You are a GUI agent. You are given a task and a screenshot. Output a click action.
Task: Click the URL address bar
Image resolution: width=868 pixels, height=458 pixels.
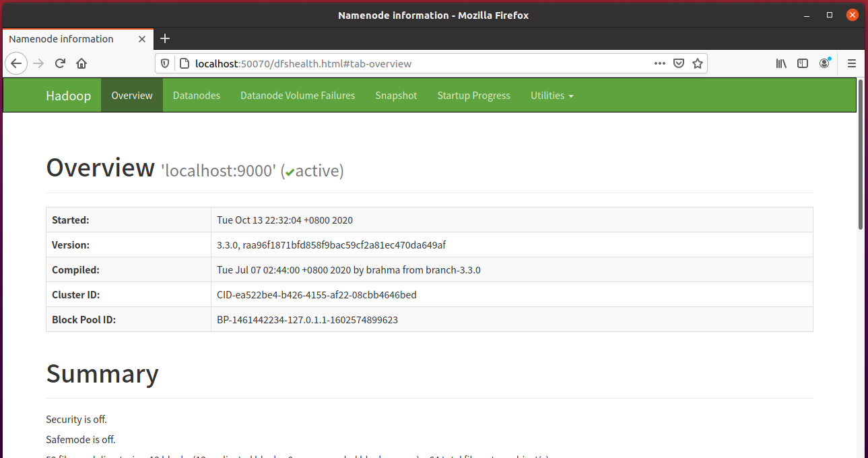click(418, 63)
